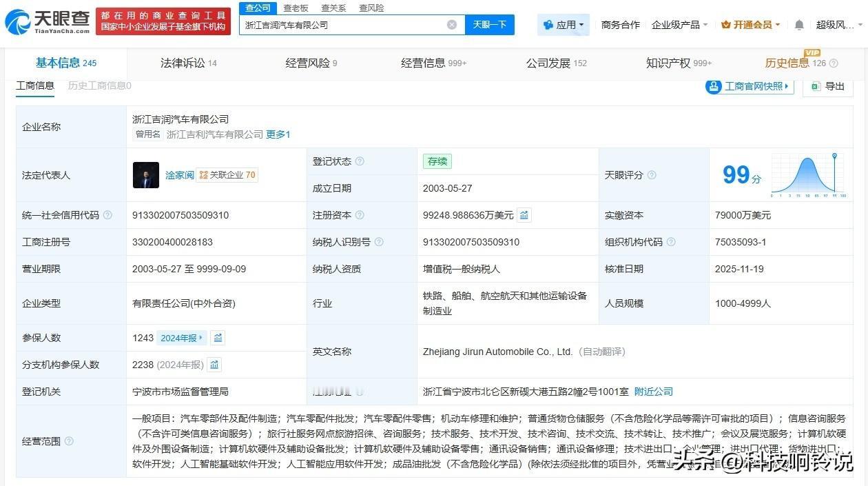
Task: Click the 天眼一下 search button
Action: click(x=490, y=25)
